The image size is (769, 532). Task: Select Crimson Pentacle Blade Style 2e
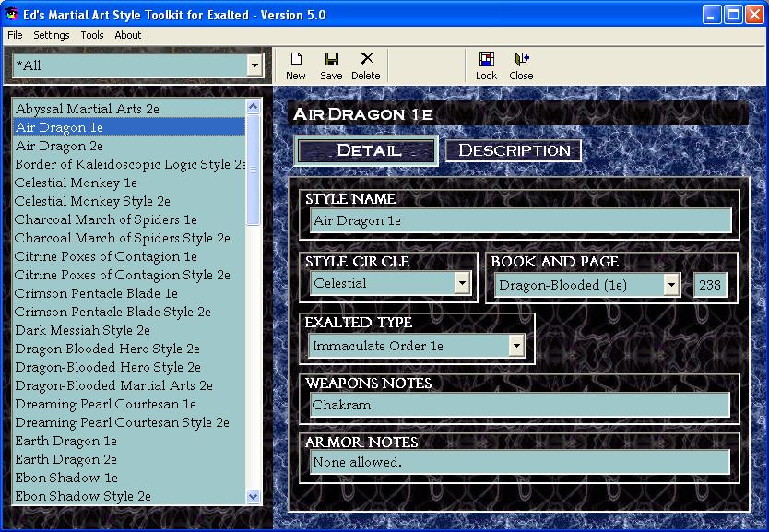pos(129,312)
